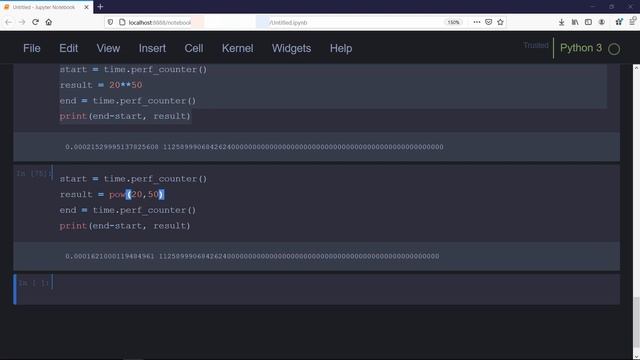640x360 pixels.
Task: Click the browser forward arrow
Action: (22, 22)
